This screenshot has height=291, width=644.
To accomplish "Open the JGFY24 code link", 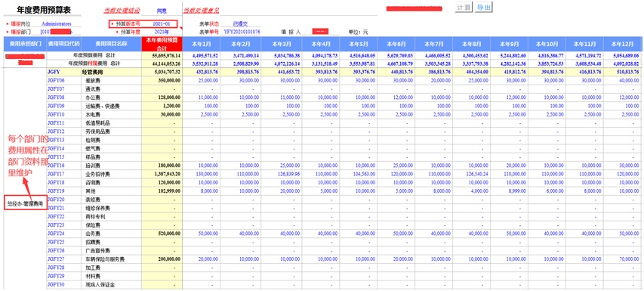I will tap(56, 234).
